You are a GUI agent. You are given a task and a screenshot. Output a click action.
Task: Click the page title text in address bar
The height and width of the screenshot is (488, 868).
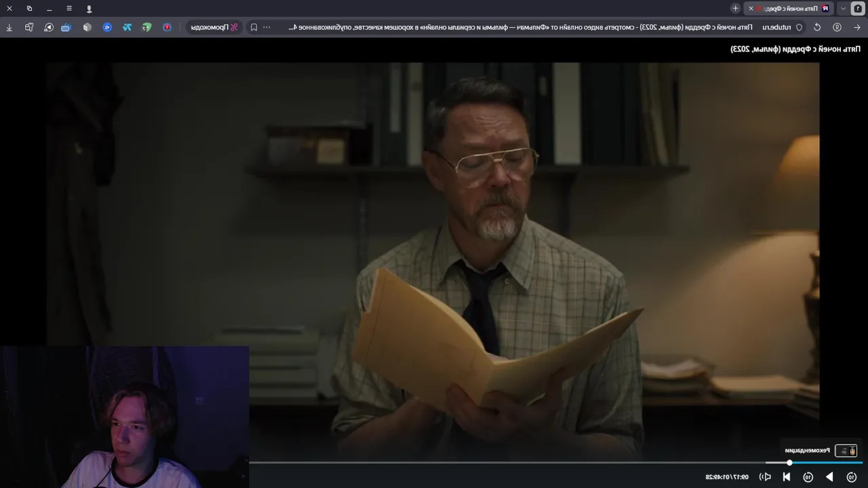[x=521, y=27]
